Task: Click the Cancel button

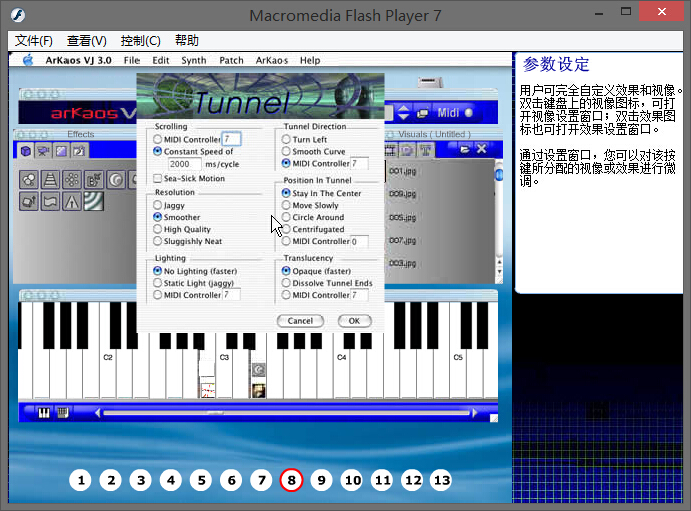Action: click(300, 321)
